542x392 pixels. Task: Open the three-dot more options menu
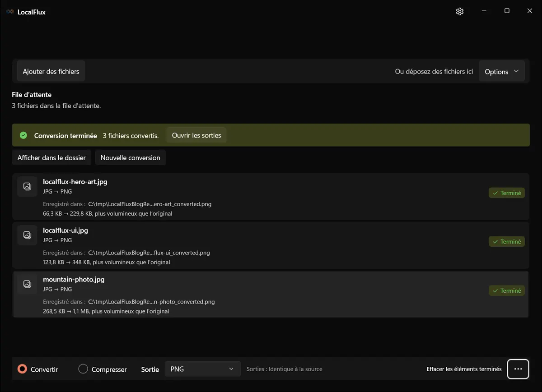click(x=518, y=369)
